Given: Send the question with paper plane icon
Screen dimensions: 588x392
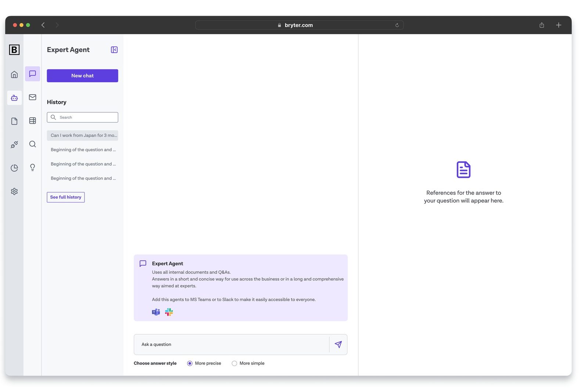Looking at the screenshot, I should 338,344.
